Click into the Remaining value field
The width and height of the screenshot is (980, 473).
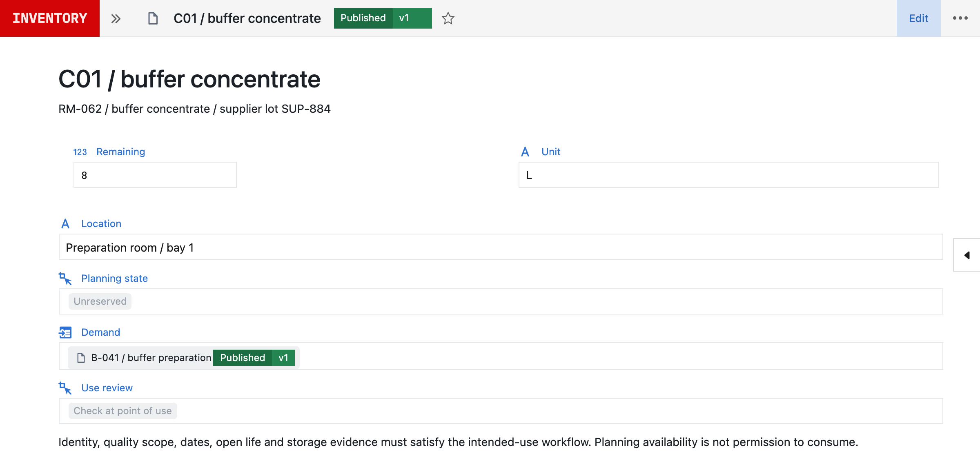point(155,175)
